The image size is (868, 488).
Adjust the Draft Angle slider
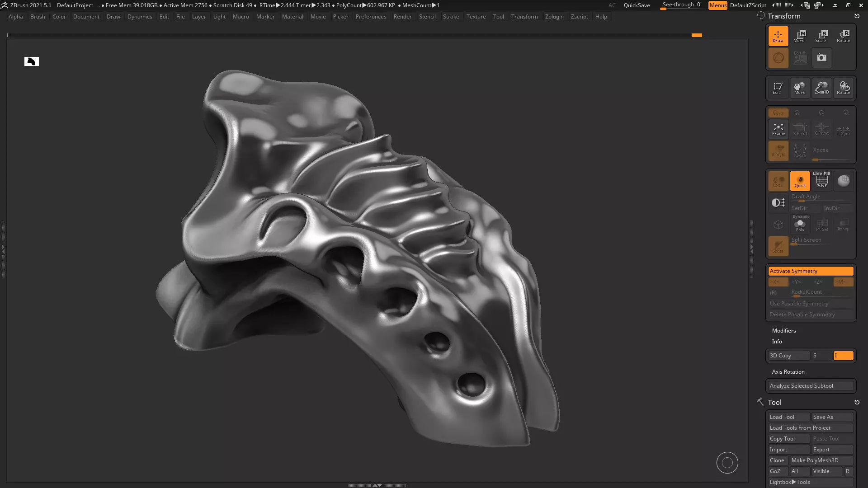click(821, 197)
